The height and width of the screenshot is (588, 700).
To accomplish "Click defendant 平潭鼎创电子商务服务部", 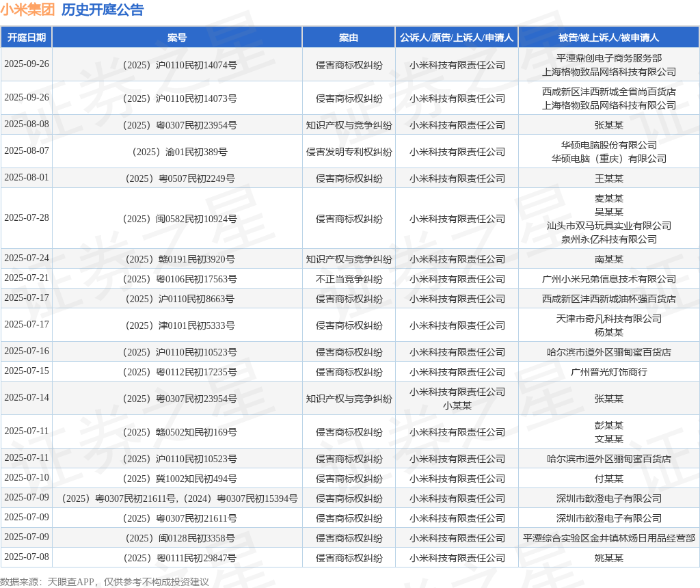I will [x=609, y=59].
